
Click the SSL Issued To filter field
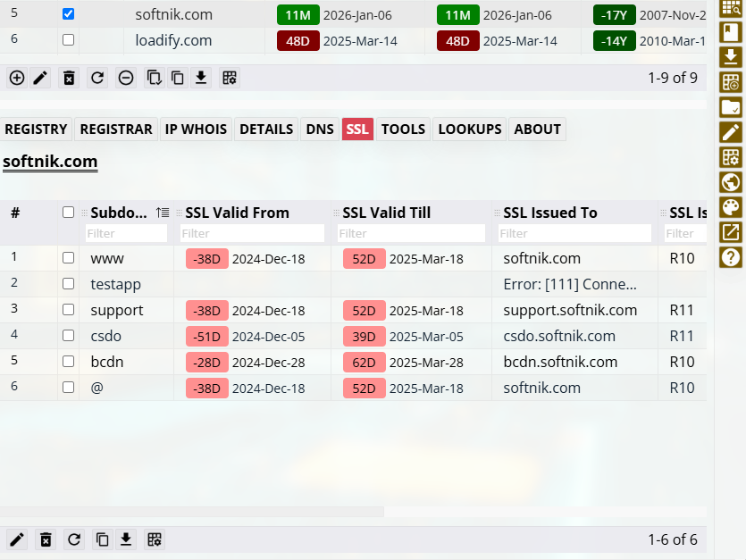click(574, 234)
